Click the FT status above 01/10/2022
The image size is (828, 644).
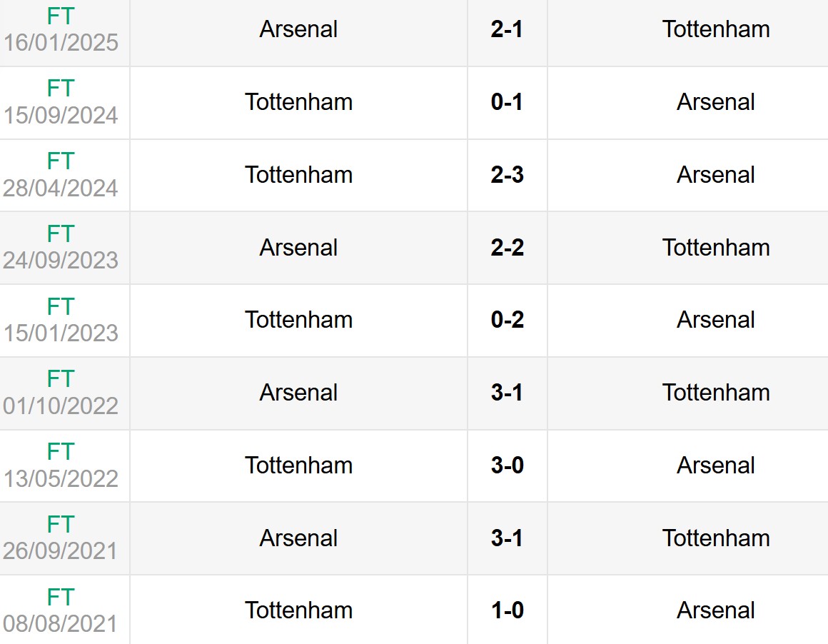pos(61,378)
